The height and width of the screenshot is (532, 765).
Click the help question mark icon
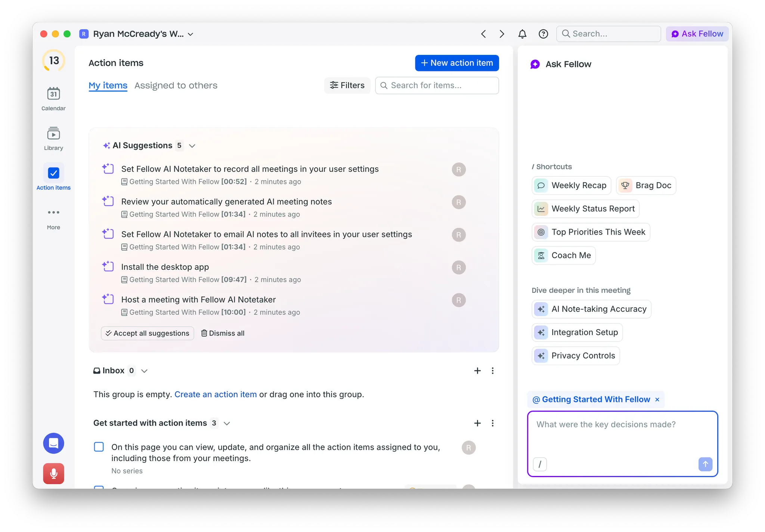coord(543,34)
